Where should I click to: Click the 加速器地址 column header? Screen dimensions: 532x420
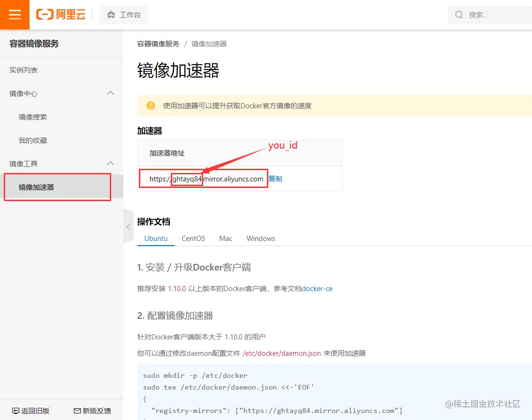(167, 153)
